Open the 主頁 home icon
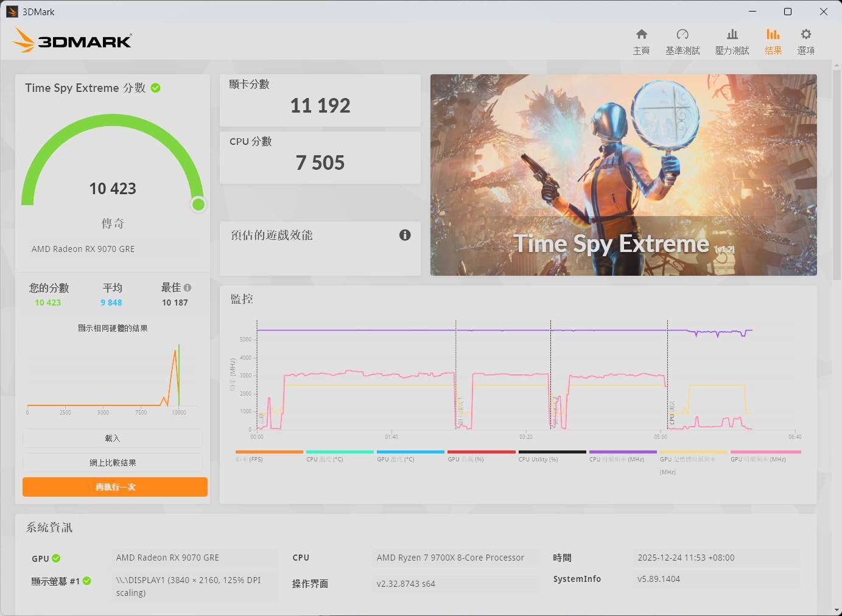842x616 pixels. (x=641, y=35)
